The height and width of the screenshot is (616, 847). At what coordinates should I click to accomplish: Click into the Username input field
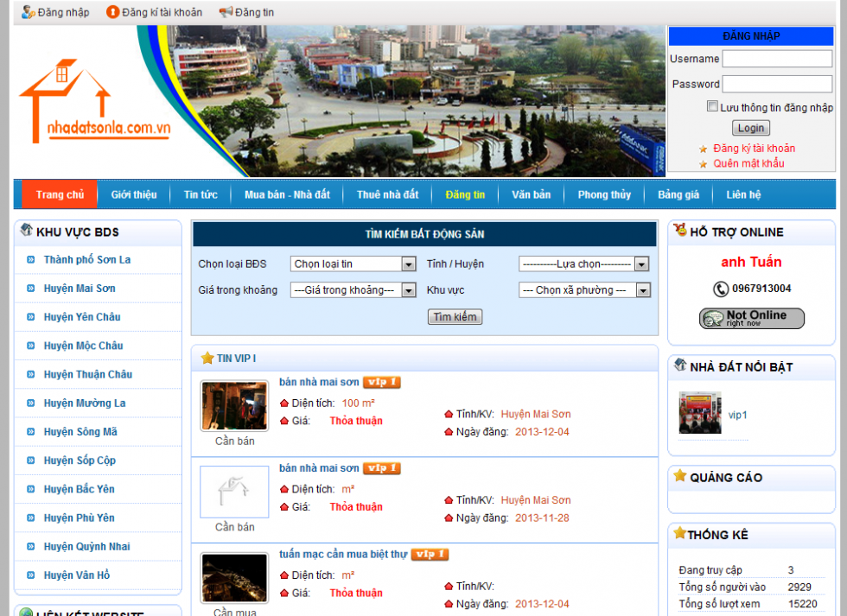coord(776,60)
